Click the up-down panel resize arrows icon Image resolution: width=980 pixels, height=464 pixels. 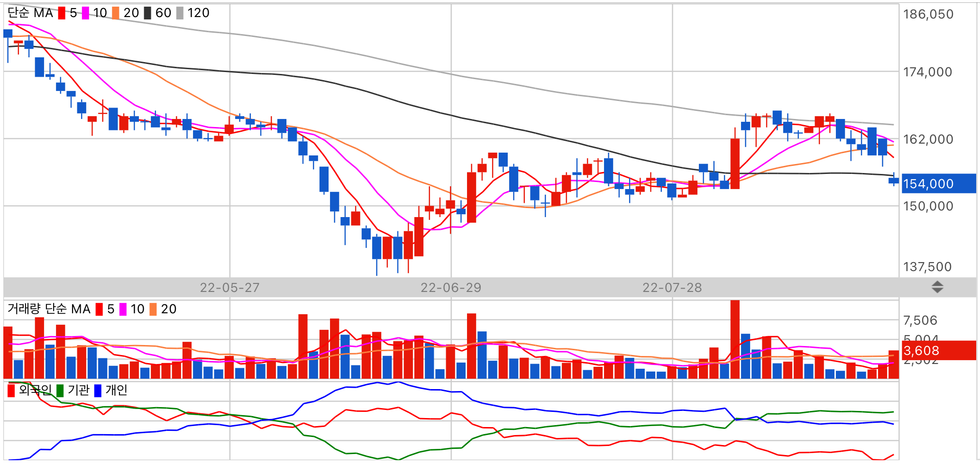tap(937, 287)
